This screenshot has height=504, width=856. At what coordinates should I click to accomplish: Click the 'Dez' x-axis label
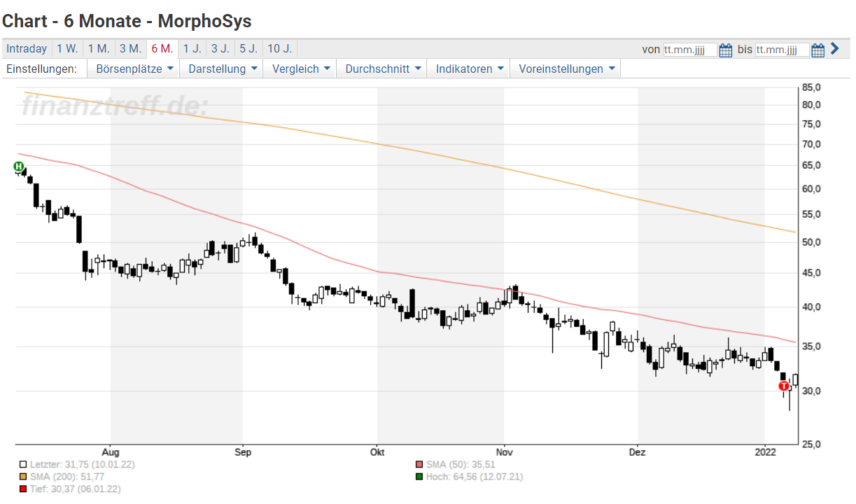tap(638, 451)
